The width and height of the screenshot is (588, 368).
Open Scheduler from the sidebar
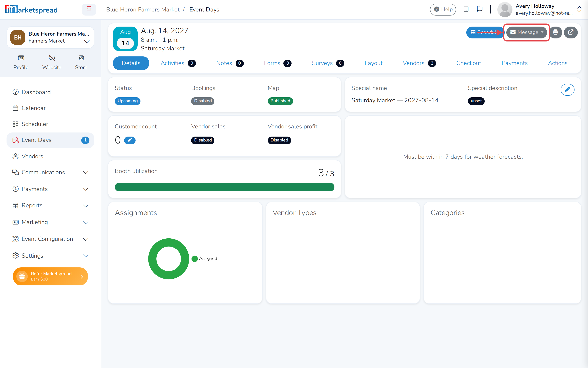pos(50,124)
